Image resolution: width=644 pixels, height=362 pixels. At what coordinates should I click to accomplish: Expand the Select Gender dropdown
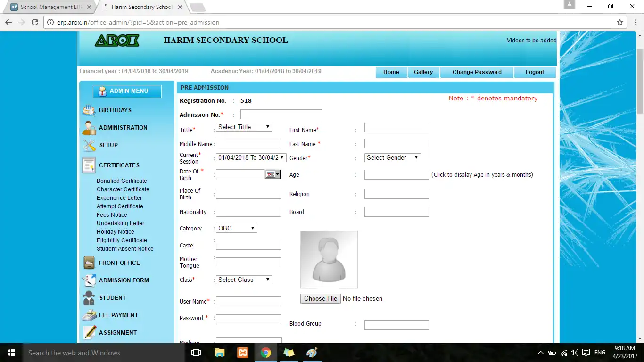[392, 157]
